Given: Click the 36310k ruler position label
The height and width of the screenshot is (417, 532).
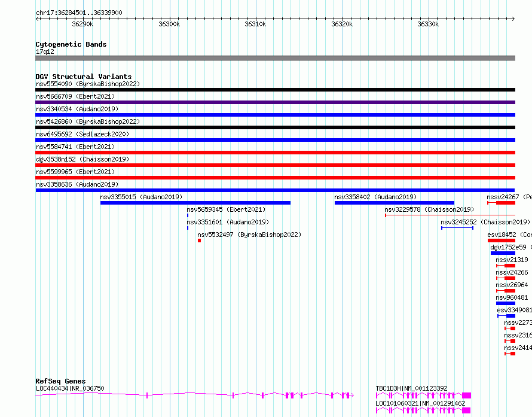Looking at the screenshot, I should (x=255, y=24).
